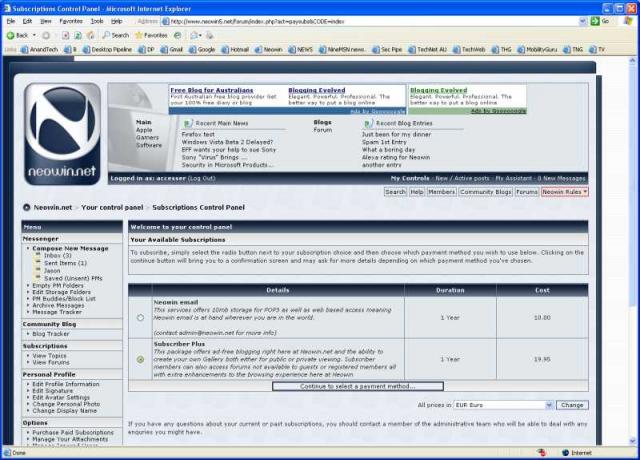Image resolution: width=640 pixels, height=460 pixels.
Task: Click the Recent Main News arrow icon
Action: pyautogui.click(x=187, y=123)
